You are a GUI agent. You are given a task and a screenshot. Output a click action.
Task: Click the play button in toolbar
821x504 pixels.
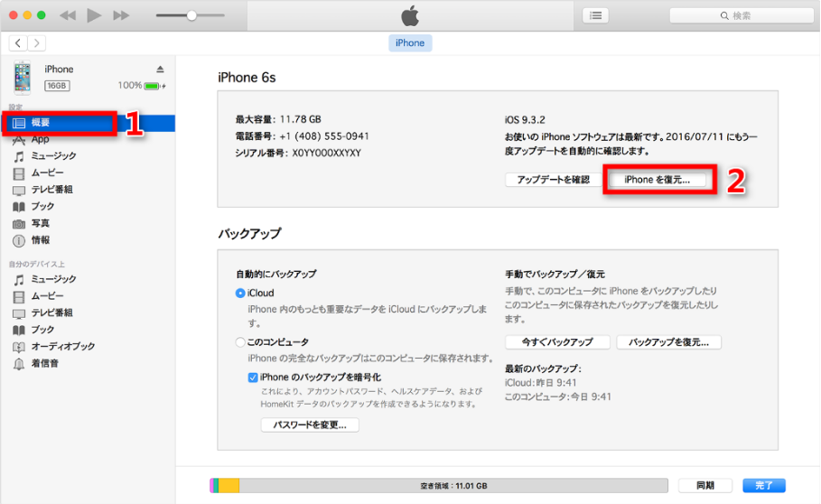[94, 15]
